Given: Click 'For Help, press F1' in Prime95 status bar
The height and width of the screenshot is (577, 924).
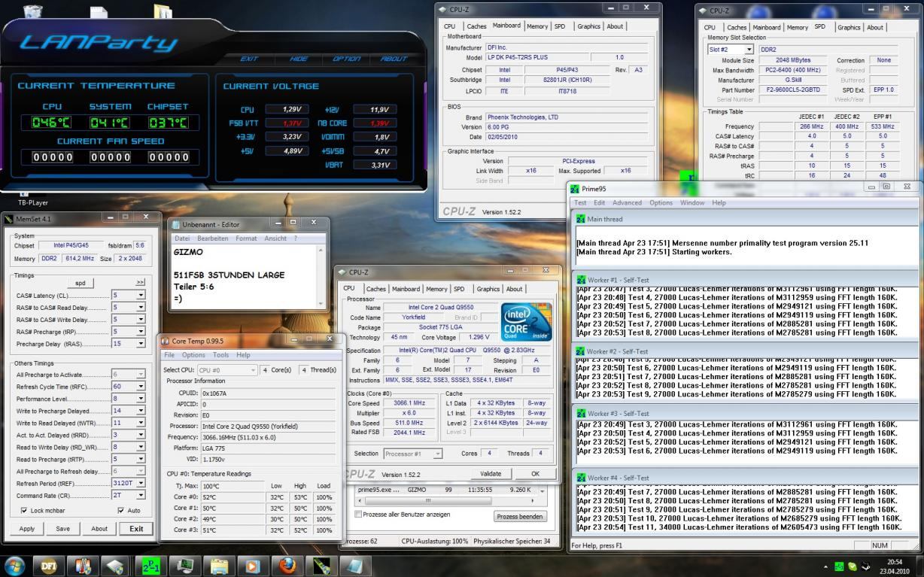Looking at the screenshot, I should (x=597, y=545).
